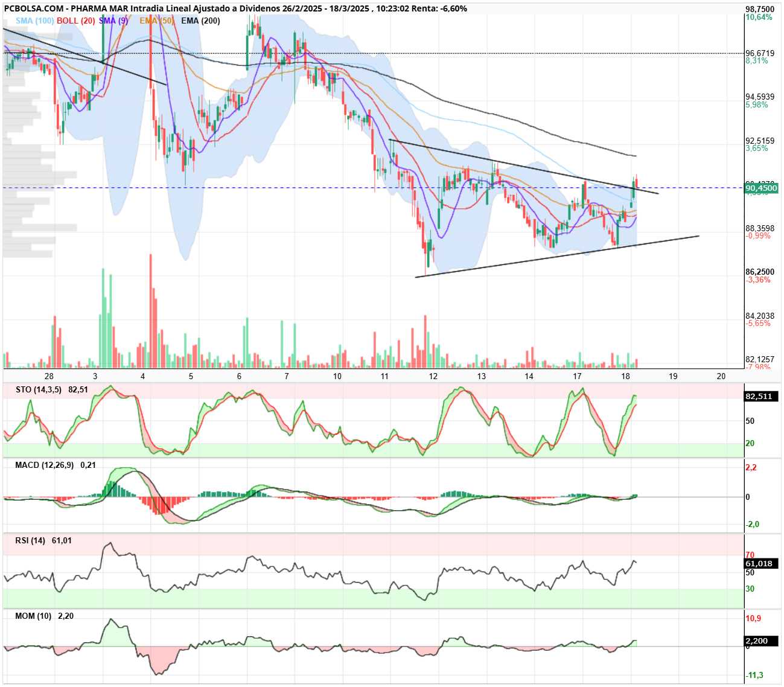The height and width of the screenshot is (687, 784).
Task: Click the 92,5159 price axis label
Action: 760,141
